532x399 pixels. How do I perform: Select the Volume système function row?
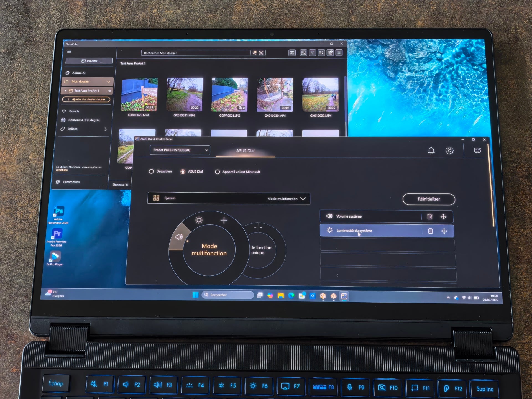[x=386, y=216]
